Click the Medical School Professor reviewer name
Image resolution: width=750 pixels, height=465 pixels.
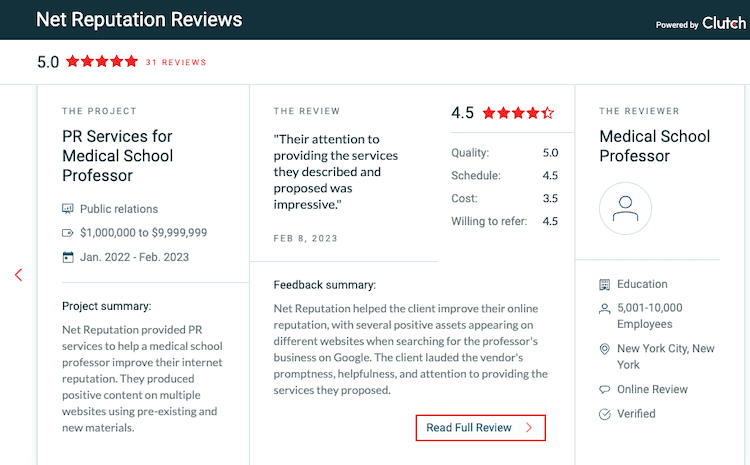click(x=655, y=146)
